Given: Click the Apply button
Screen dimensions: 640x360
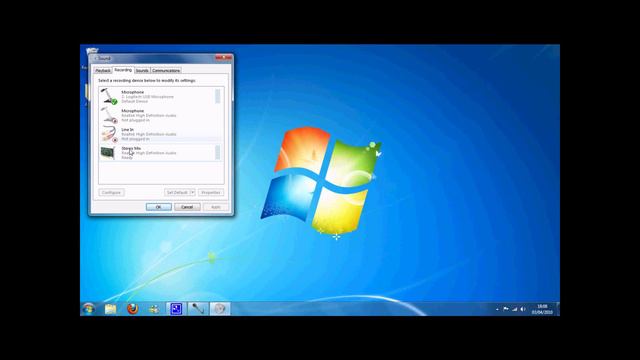Looking at the screenshot, I should point(216,207).
